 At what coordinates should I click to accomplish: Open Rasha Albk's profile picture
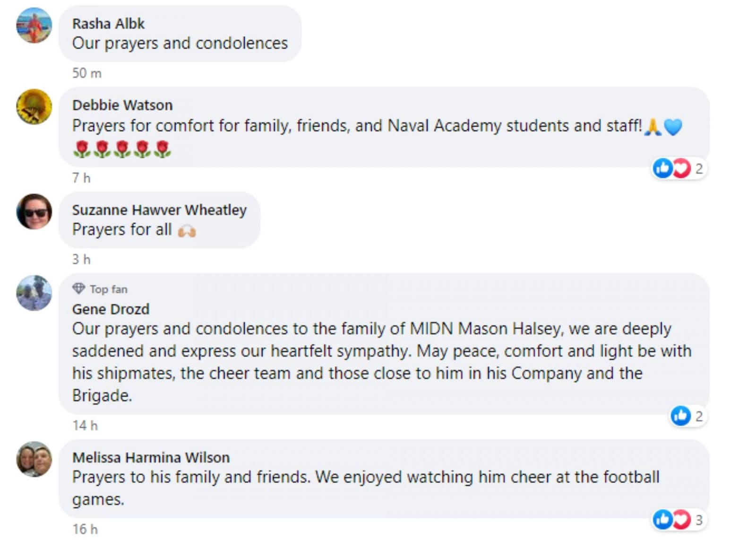34,26
